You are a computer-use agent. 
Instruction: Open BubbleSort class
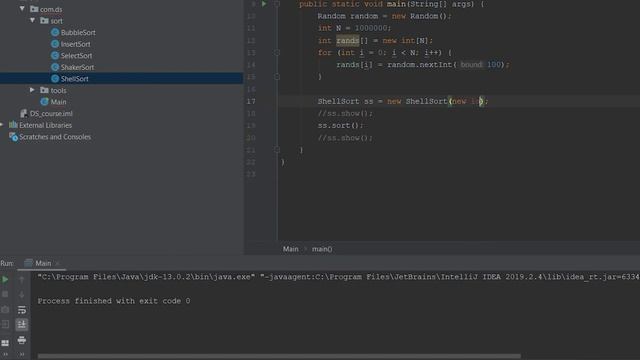click(78, 32)
